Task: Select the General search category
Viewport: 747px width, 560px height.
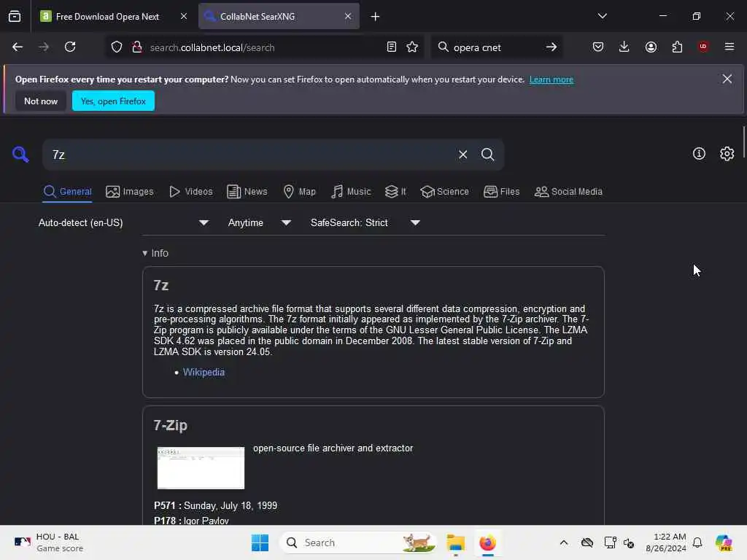Action: 67,192
